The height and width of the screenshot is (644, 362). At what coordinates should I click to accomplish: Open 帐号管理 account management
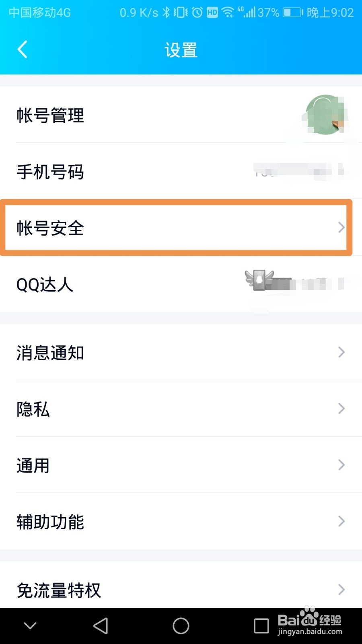[x=50, y=116]
